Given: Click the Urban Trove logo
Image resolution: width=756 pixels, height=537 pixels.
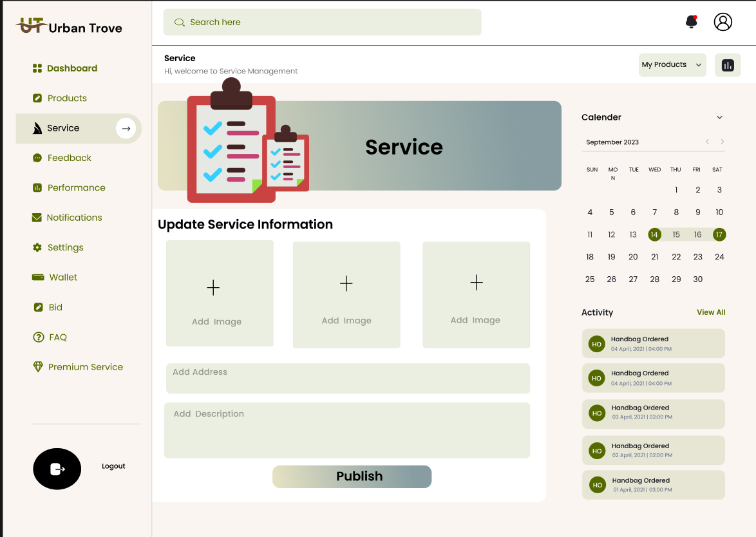Looking at the screenshot, I should click(x=69, y=26).
